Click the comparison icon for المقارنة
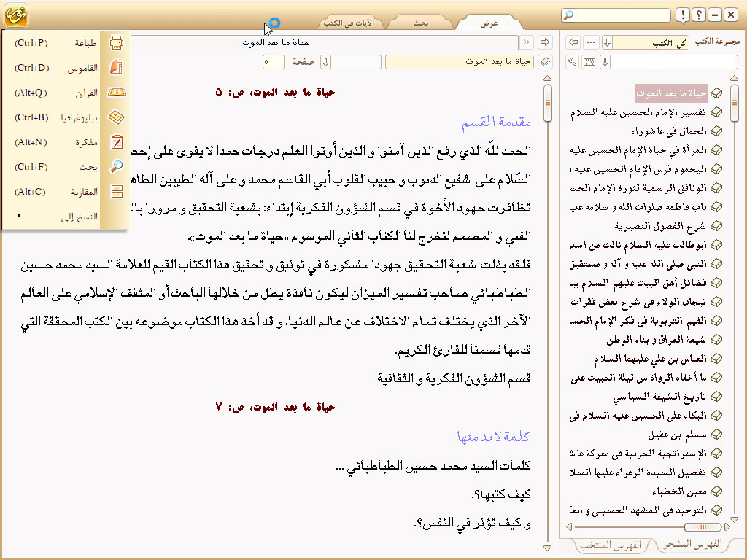 click(x=116, y=192)
